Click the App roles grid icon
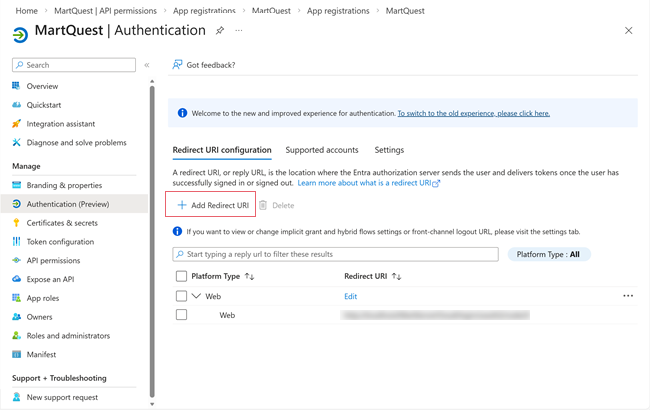The width and height of the screenshot is (650, 410). (x=16, y=298)
